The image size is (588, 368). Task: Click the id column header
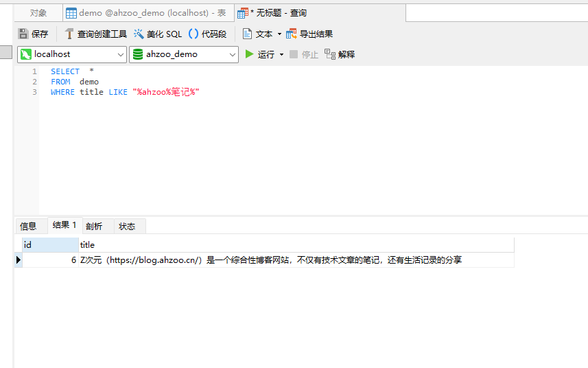(x=49, y=244)
